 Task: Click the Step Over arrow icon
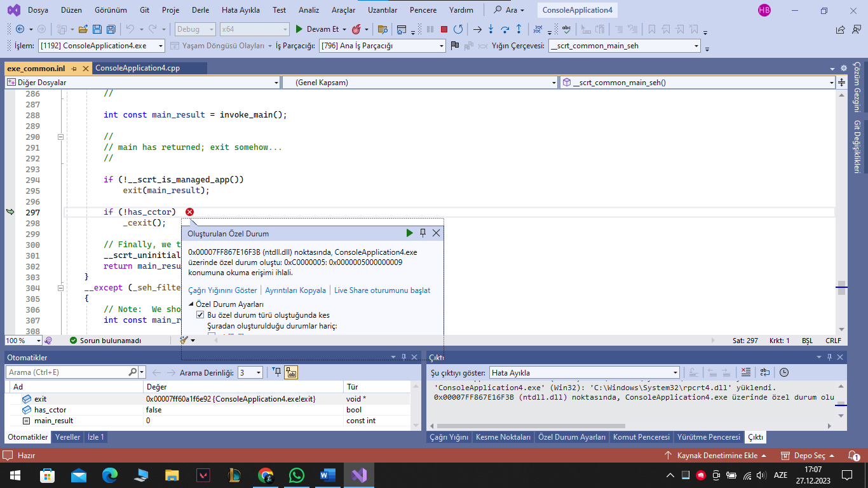click(505, 29)
